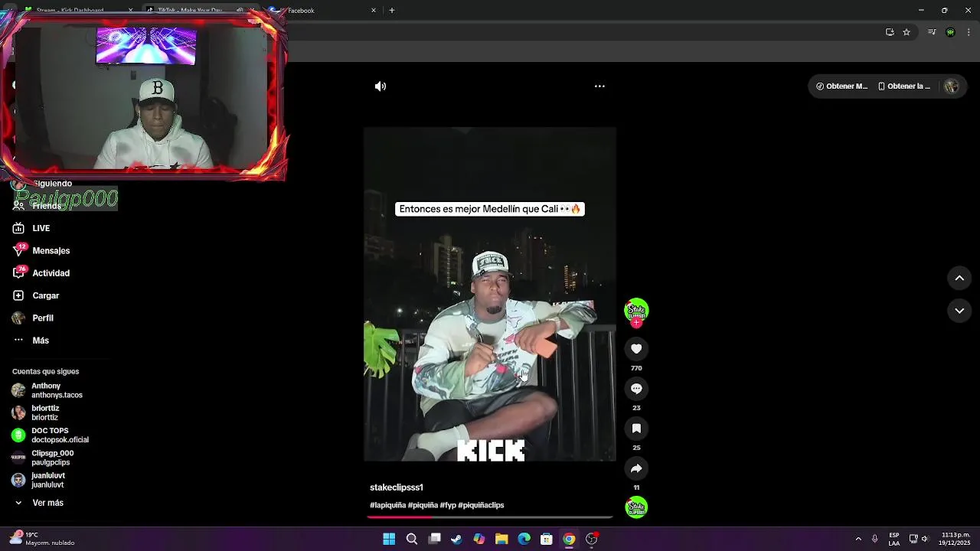This screenshot has height=551, width=980.
Task: Click the Obtener la... app button
Action: [x=904, y=86]
